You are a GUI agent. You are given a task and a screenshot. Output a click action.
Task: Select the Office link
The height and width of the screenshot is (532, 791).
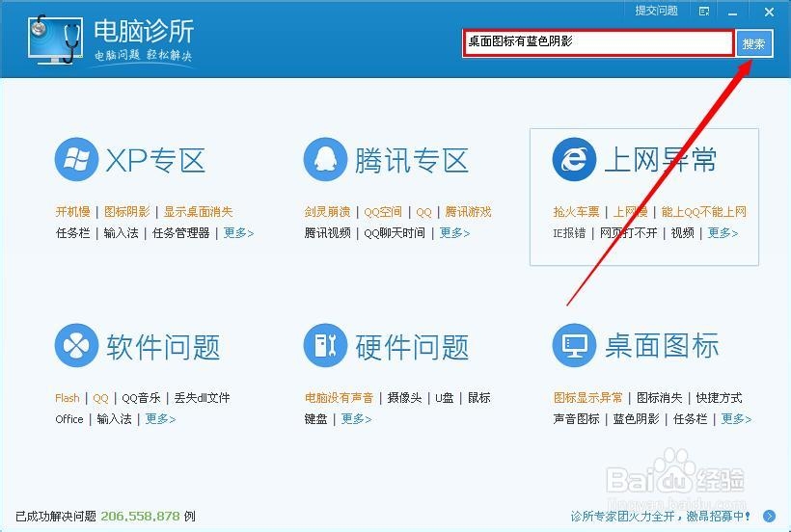tap(69, 418)
